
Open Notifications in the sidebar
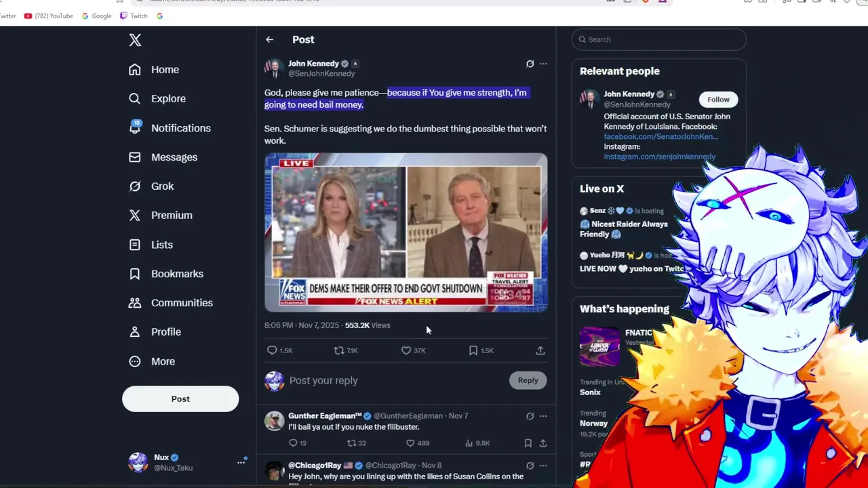tap(170, 127)
